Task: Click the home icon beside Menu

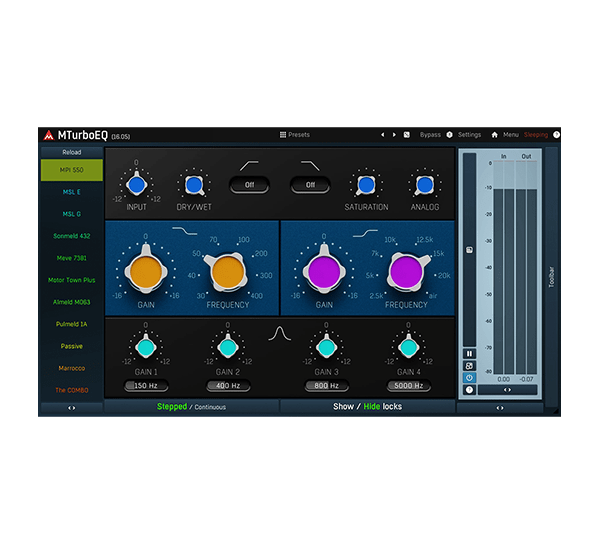Action: 494,135
